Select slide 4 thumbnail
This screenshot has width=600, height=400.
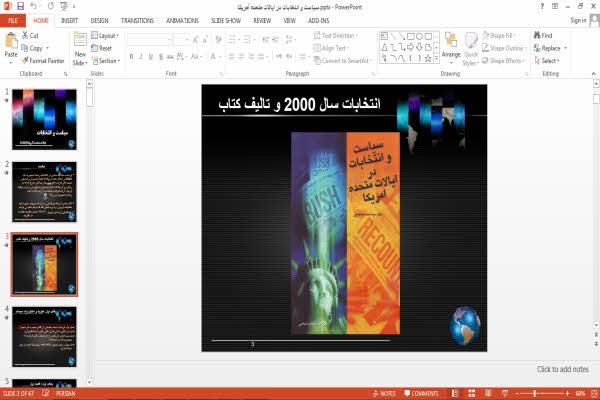44,337
